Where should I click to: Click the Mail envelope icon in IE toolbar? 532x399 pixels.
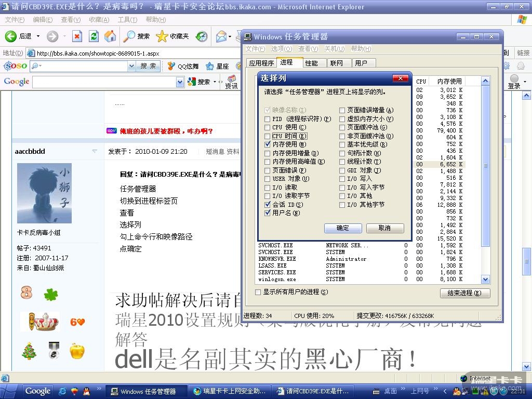point(221,36)
